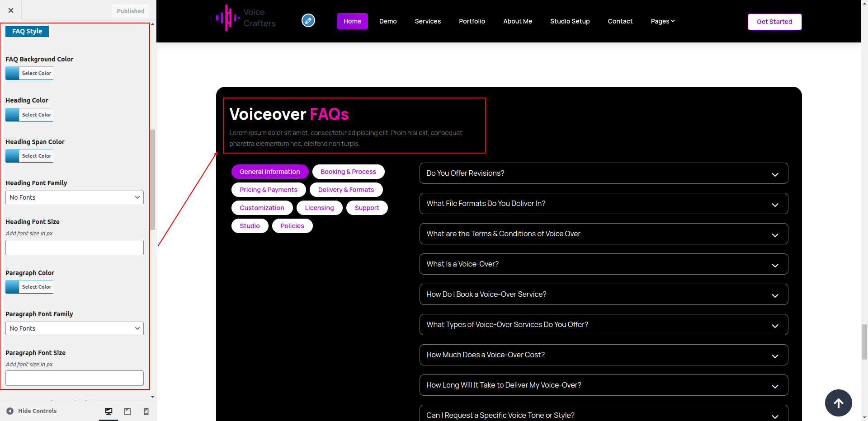Click the Get Started button

774,22
